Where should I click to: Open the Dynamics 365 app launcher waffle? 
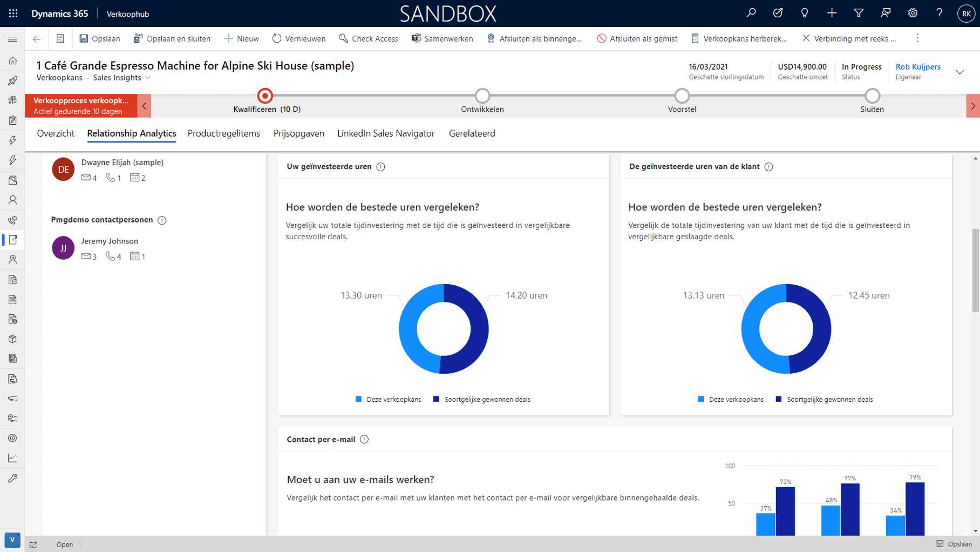13,14
